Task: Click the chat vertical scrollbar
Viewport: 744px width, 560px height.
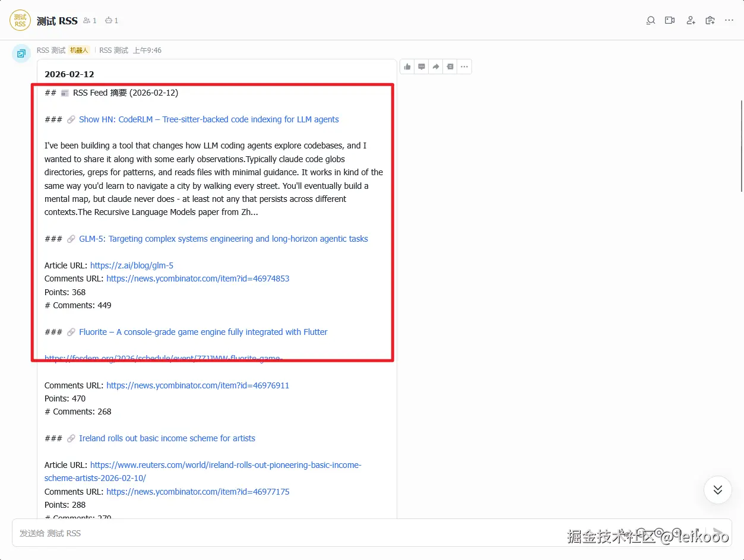Action: pos(742,145)
